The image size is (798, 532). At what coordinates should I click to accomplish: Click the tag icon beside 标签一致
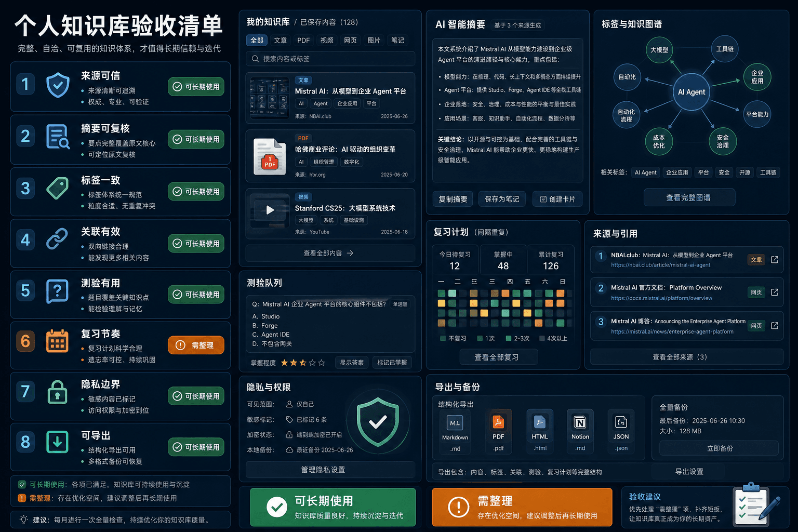(x=58, y=188)
